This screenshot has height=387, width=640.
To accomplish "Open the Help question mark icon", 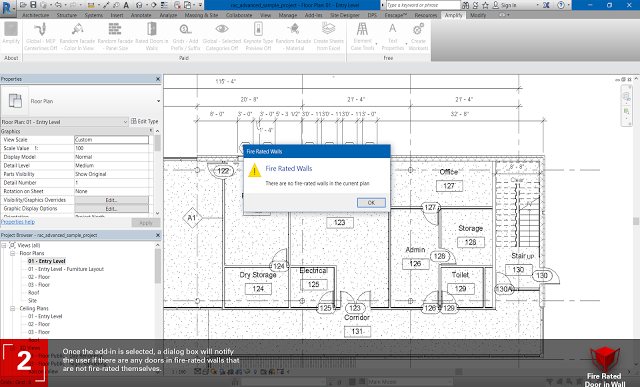I will [561, 5].
